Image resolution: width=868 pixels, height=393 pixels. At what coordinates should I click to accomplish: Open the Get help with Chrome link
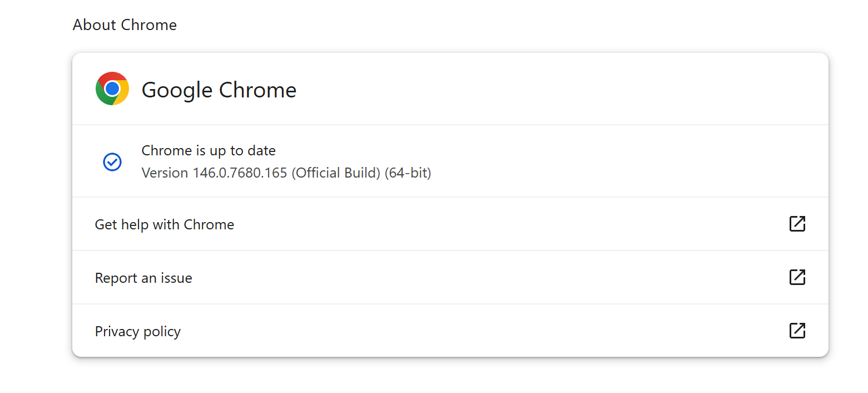coord(165,224)
